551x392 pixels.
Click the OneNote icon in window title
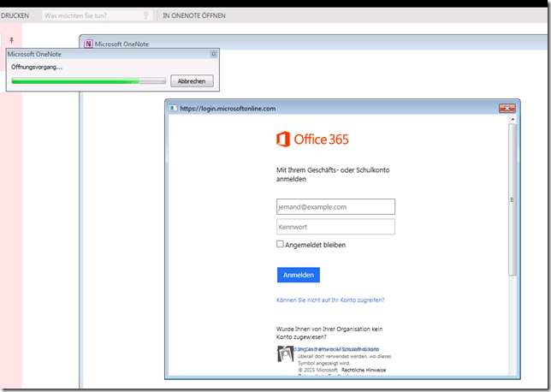tap(88, 45)
